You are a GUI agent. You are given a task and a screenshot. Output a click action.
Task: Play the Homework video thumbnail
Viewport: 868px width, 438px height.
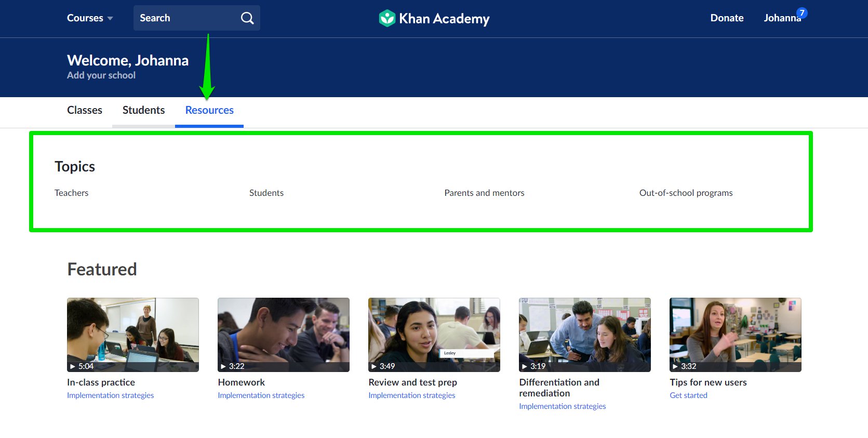(x=284, y=335)
